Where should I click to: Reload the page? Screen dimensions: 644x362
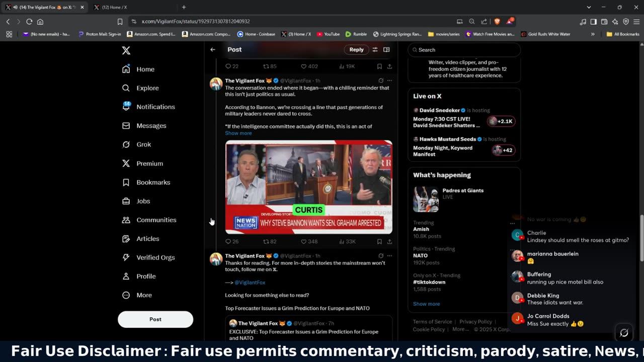[29, 22]
